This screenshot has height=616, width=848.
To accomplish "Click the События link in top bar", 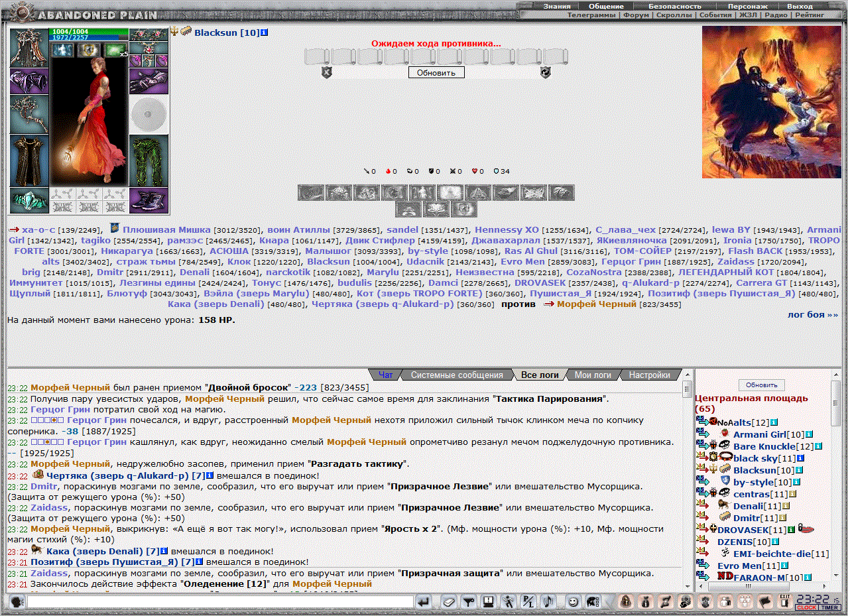I will point(715,14).
